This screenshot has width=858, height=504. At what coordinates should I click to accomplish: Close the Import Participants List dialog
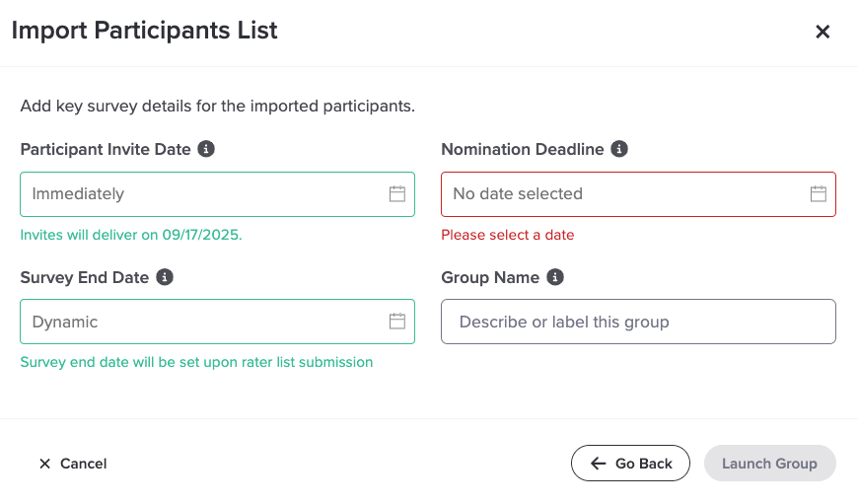[822, 32]
